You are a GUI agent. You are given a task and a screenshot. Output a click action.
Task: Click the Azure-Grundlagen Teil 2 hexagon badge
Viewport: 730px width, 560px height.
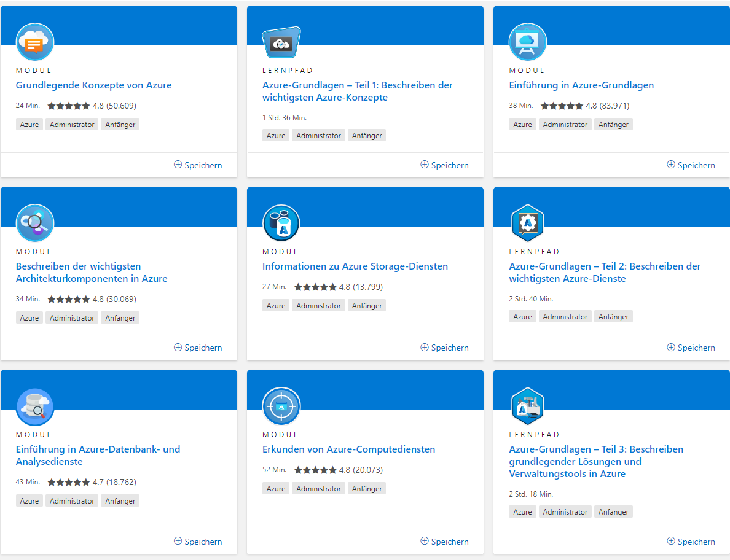tap(528, 223)
